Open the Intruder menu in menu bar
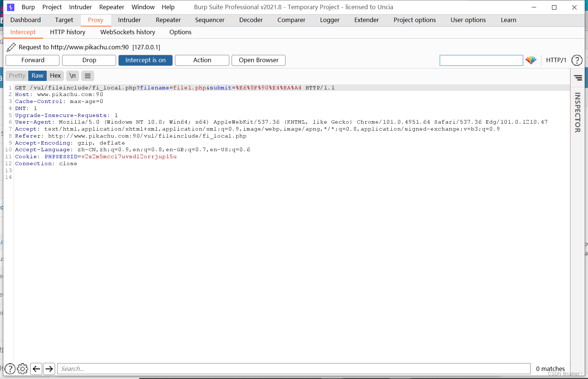Screen dimensions: 588x379 pyautogui.click(x=80, y=7)
